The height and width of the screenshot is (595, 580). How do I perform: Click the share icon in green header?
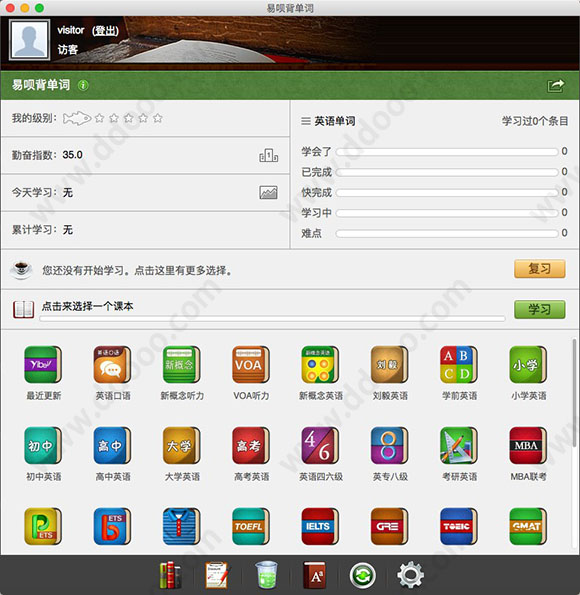pyautogui.click(x=555, y=86)
